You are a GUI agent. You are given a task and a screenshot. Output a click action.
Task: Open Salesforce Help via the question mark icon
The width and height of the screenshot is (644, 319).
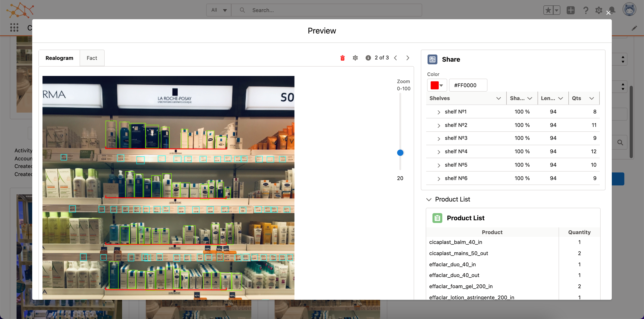pyautogui.click(x=585, y=10)
